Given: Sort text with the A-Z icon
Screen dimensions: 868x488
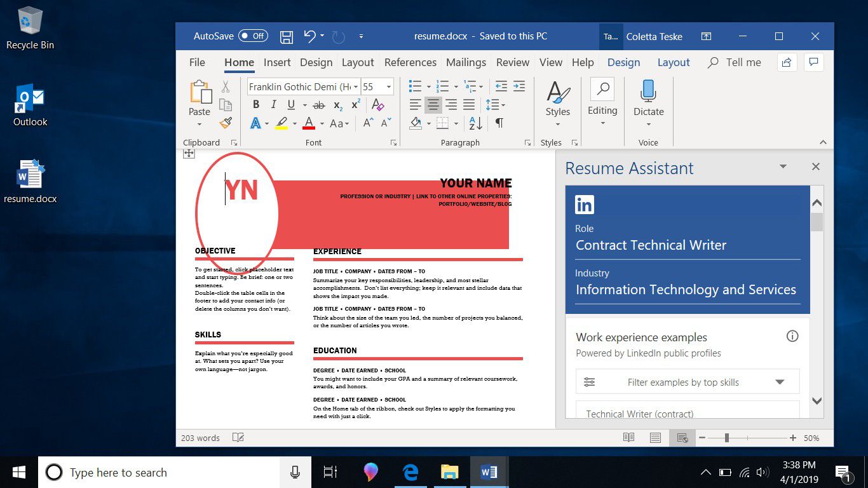Looking at the screenshot, I should [x=475, y=123].
